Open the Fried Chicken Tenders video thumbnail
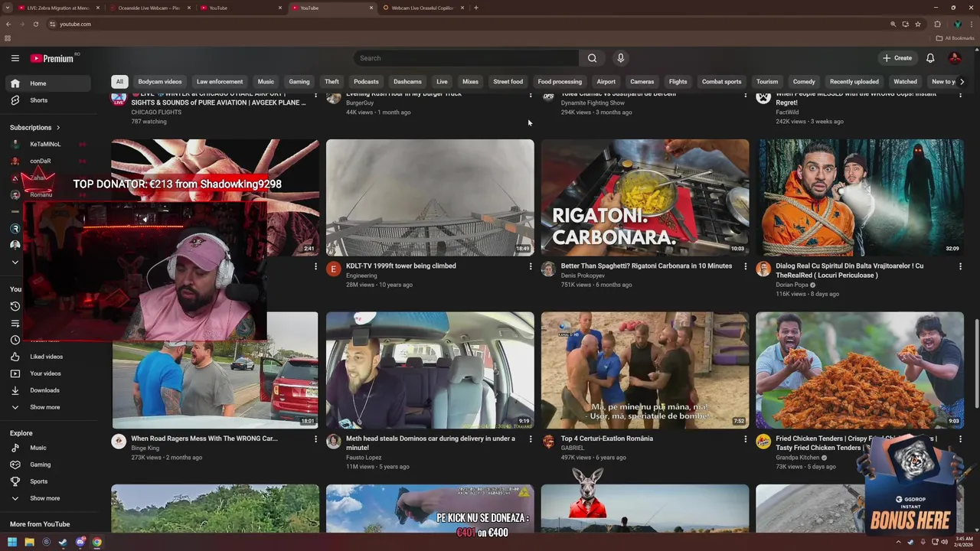Image resolution: width=980 pixels, height=551 pixels. (x=860, y=370)
